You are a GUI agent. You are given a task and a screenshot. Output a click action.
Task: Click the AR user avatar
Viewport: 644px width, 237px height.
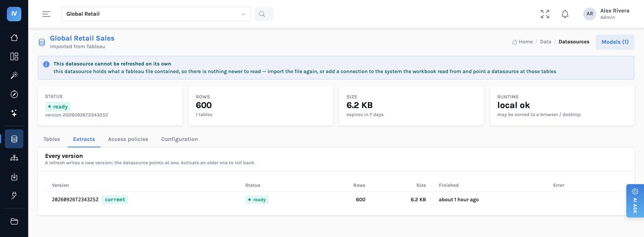coord(590,14)
